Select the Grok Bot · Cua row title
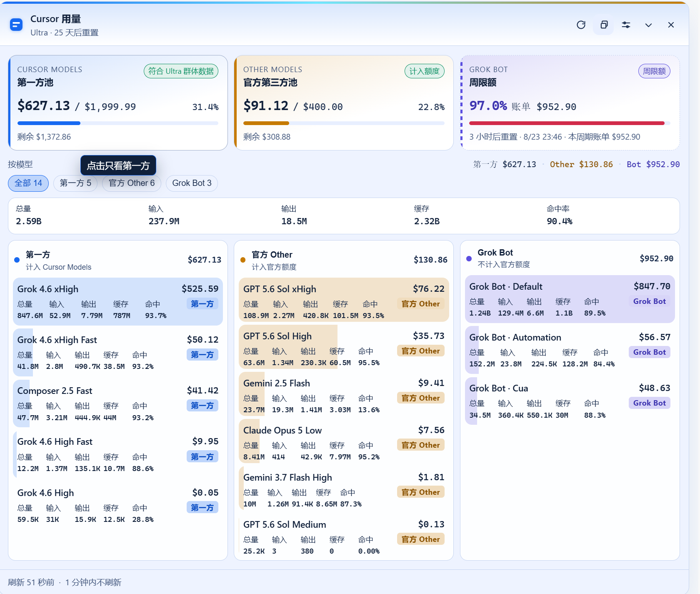 [498, 388]
